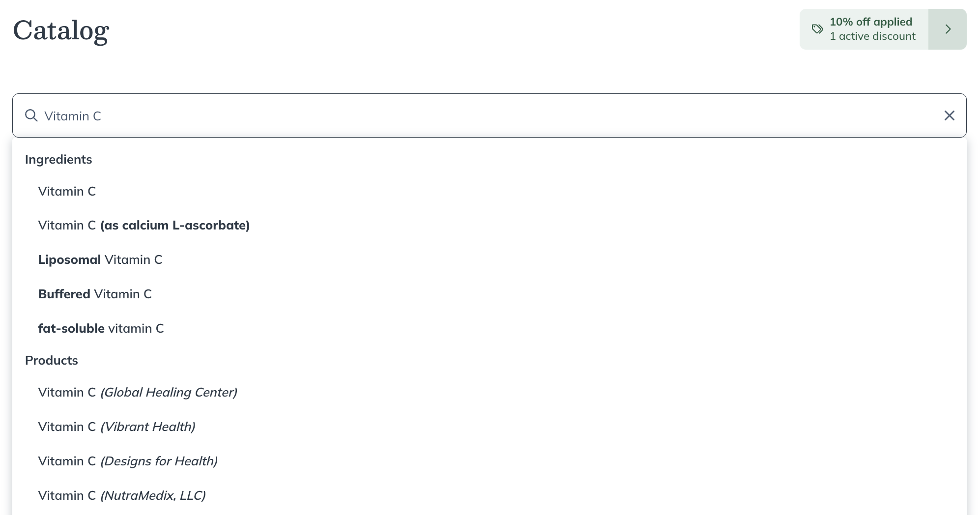Click the 1 active discount text
The height and width of the screenshot is (515, 980).
click(872, 36)
